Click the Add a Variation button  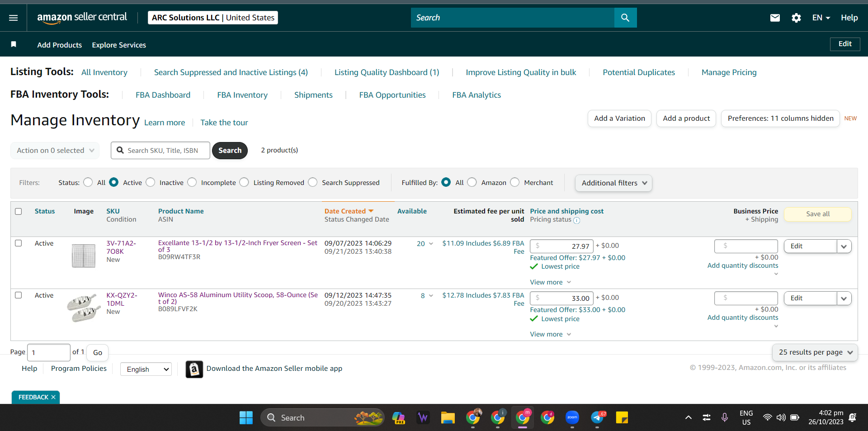click(619, 118)
